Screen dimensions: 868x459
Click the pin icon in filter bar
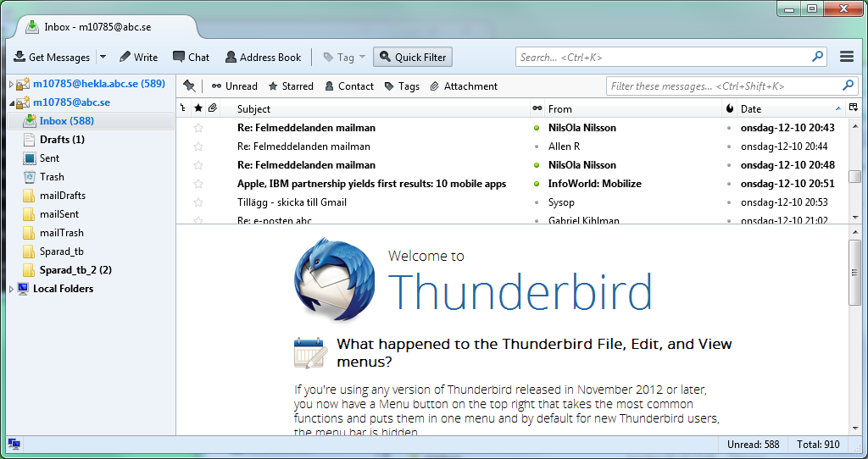tap(189, 86)
